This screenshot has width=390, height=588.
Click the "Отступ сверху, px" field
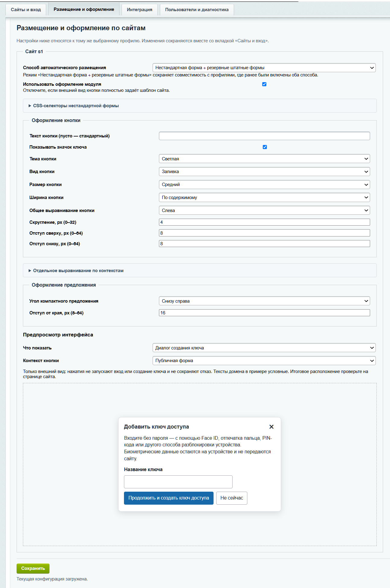pos(264,233)
